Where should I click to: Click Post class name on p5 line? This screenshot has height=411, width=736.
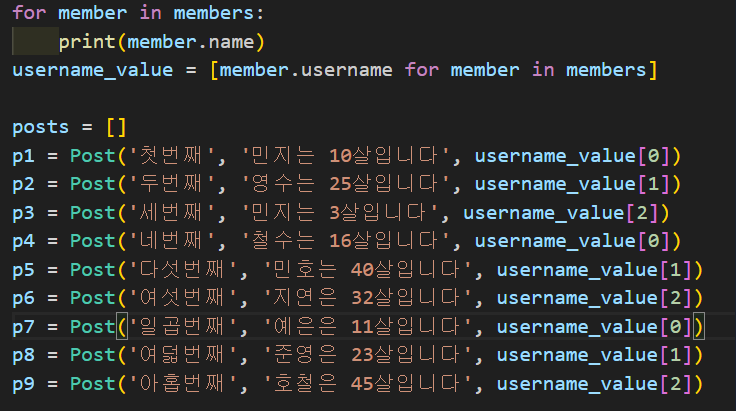93,270
